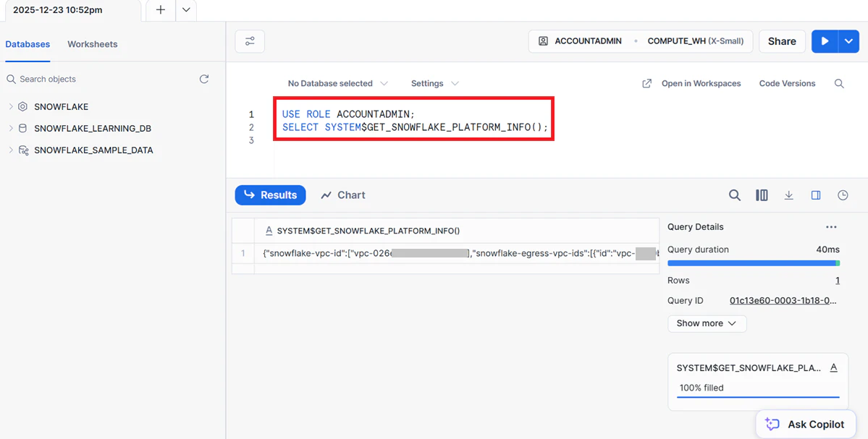Click the Open in Workspaces external icon
The image size is (868, 439).
(x=646, y=83)
